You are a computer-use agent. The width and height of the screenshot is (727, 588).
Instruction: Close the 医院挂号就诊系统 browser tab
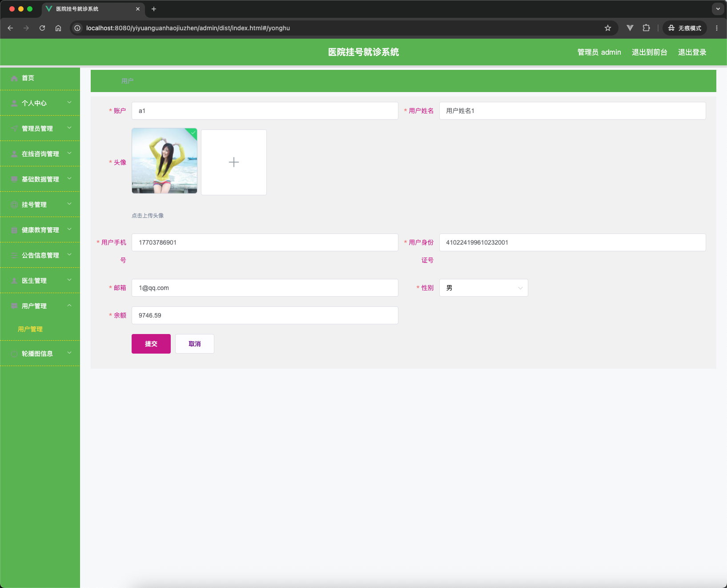coord(138,9)
